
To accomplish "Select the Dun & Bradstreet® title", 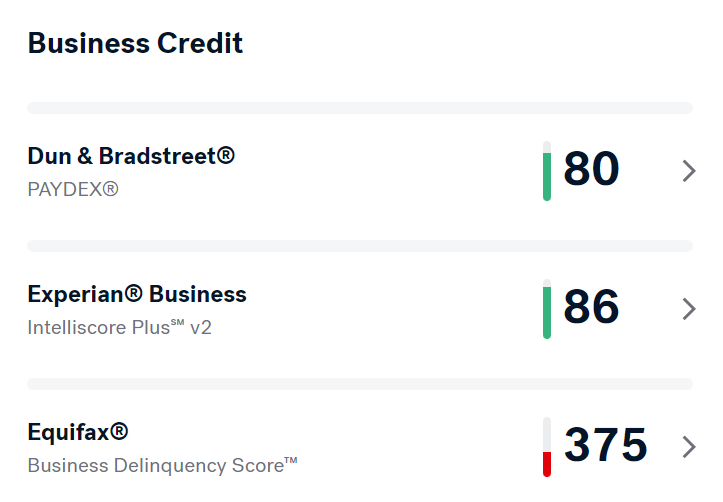I will coord(131,156).
